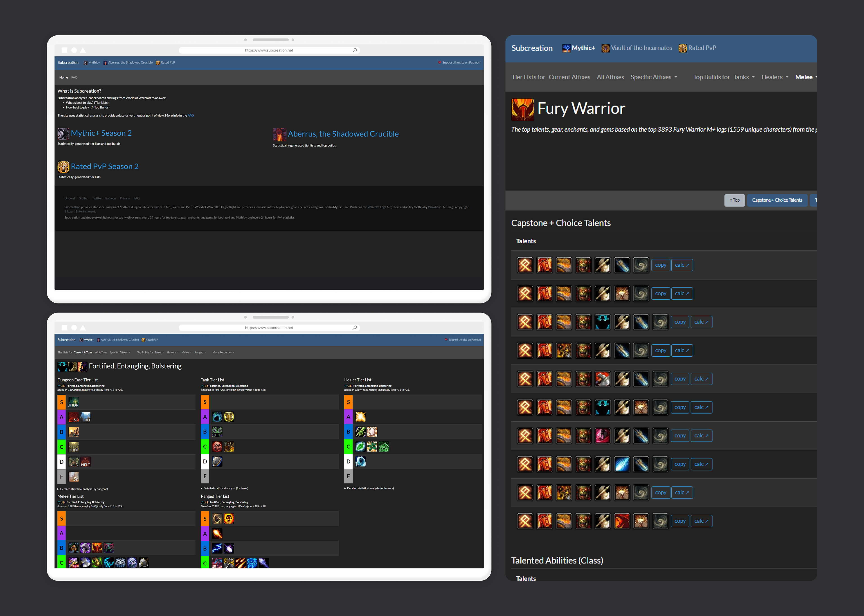The width and height of the screenshot is (864, 616).
Task: Select All Affixes in Fury Warrior panel
Action: [610, 77]
